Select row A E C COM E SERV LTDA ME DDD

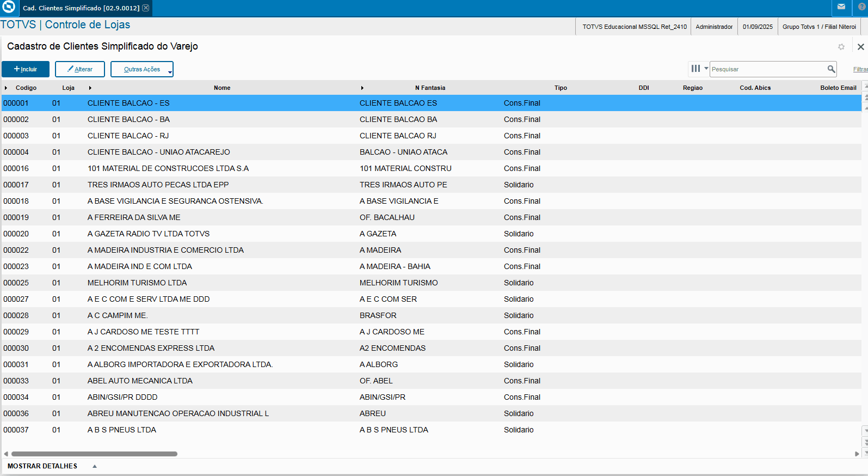(432, 299)
